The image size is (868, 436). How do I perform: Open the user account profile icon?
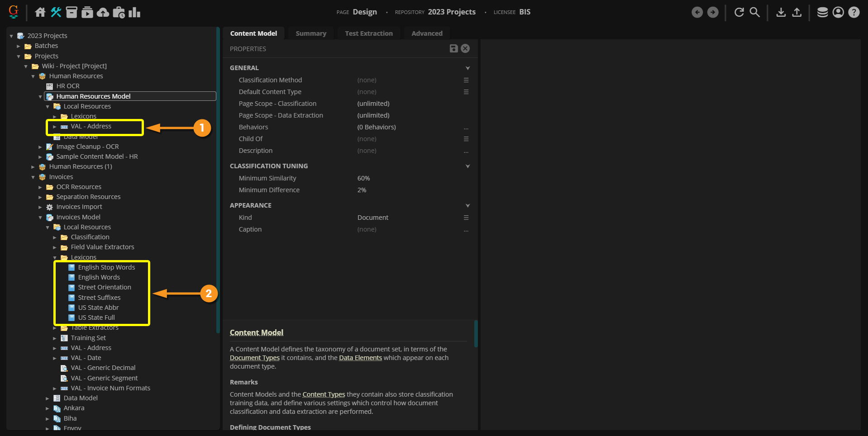point(838,12)
